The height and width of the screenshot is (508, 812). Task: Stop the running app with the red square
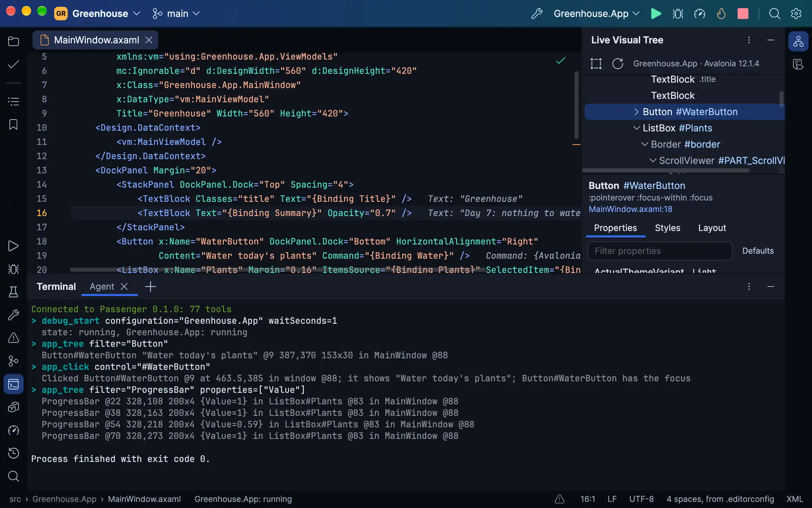click(743, 14)
